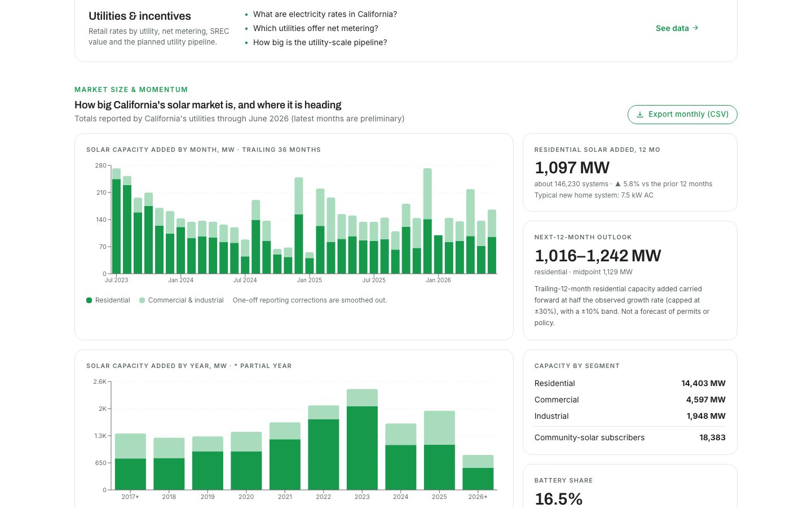Click Export monthly (CSV) button
Screen dimensions: 812x508
point(682,114)
